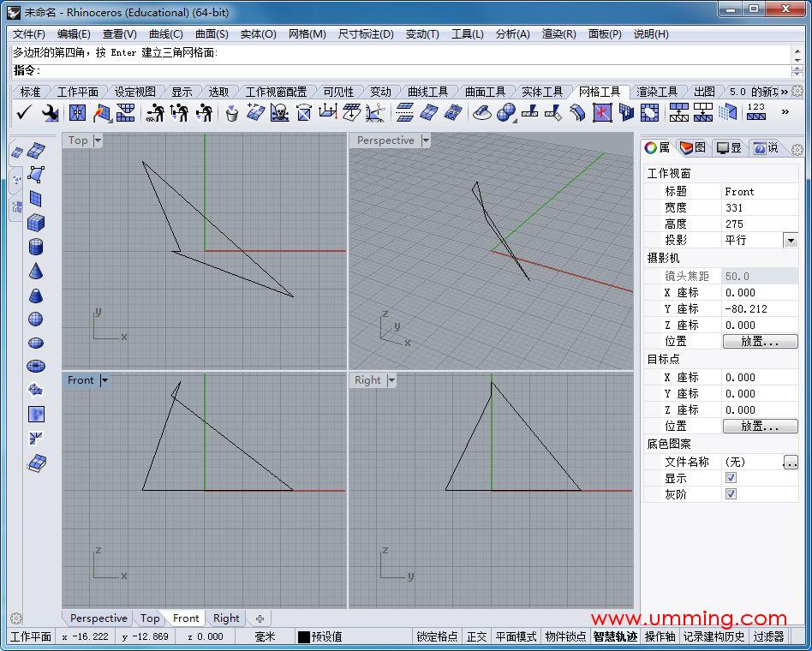Open gear options at viewport tabs left
This screenshot has width=812, height=651.
pyautogui.click(x=16, y=618)
